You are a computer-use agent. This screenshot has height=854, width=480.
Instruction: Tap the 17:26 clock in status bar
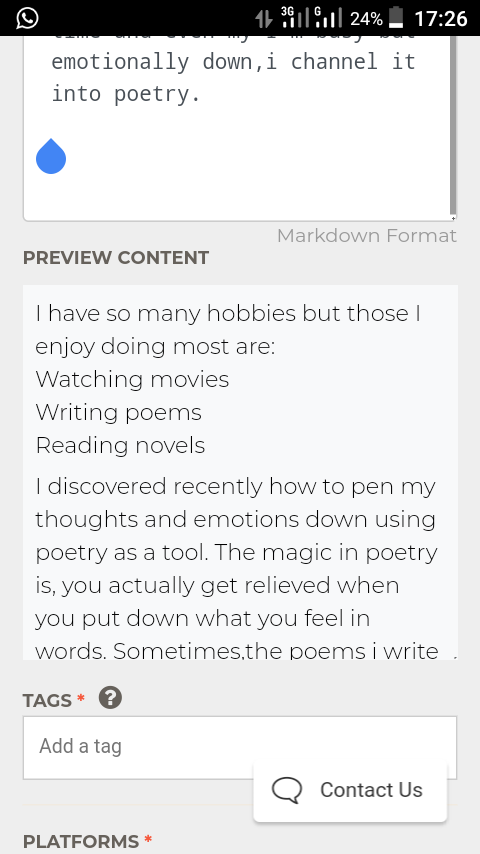tap(441, 19)
